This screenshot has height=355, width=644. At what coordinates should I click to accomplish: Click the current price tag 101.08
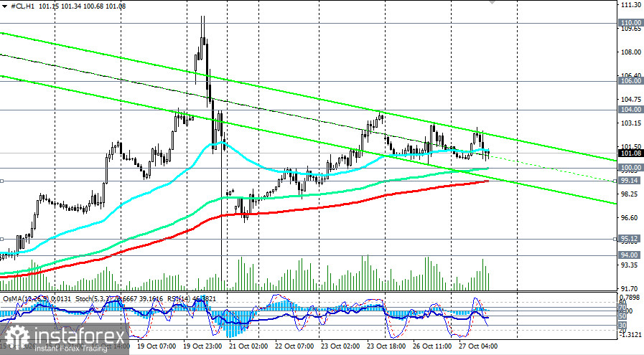click(630, 153)
